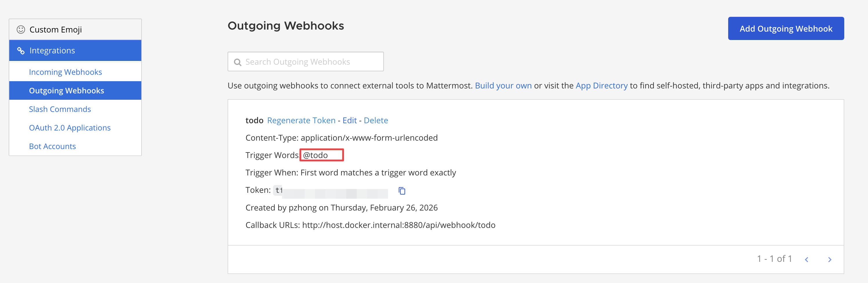
Task: Edit the todo webhook
Action: (x=349, y=120)
